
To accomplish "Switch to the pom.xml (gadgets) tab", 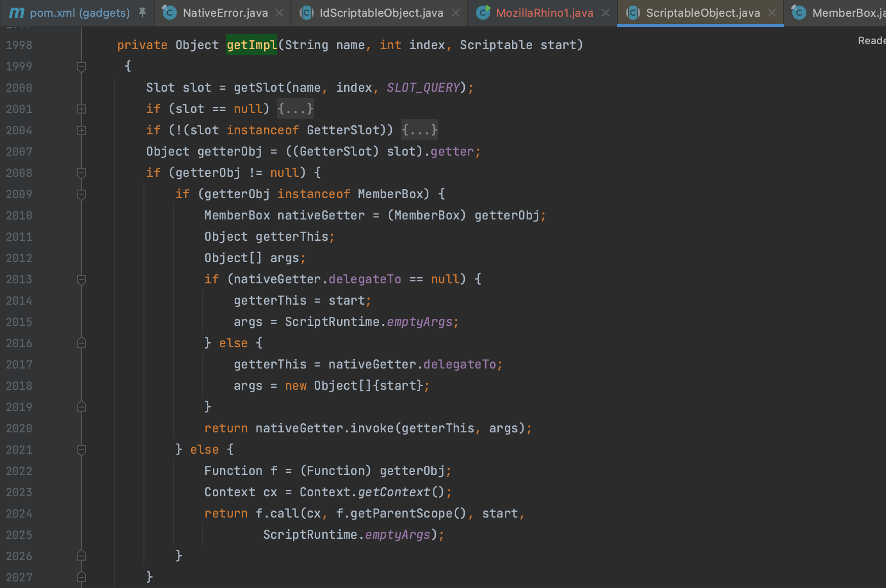I will (76, 13).
